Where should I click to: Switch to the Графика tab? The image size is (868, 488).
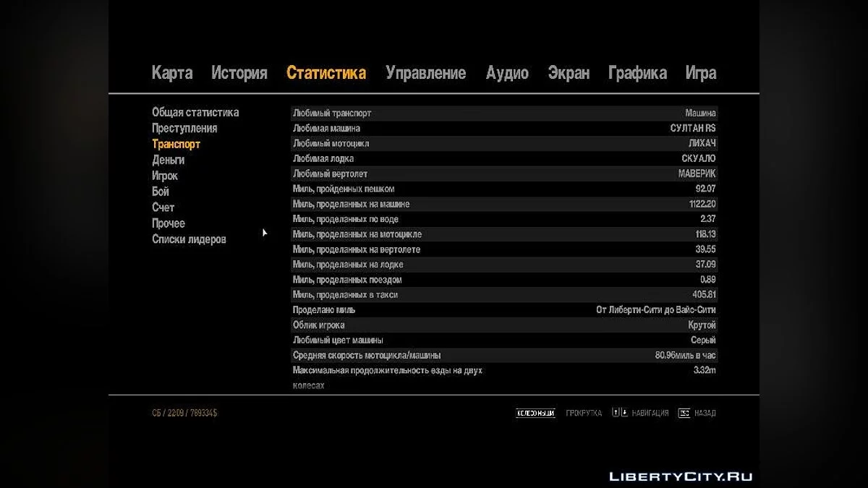tap(637, 73)
